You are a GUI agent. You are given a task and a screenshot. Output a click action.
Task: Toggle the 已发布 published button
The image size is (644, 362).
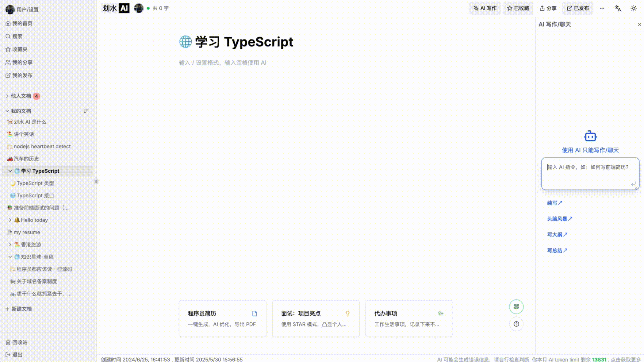[x=577, y=8]
